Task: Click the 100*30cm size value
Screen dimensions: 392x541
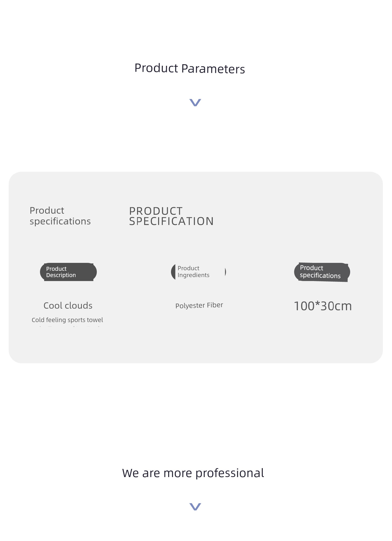Action: click(323, 306)
